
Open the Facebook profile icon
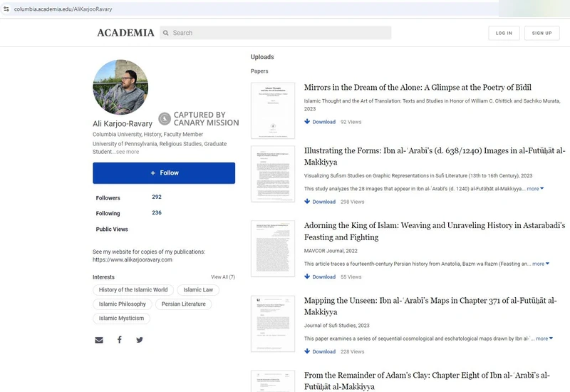(119, 340)
